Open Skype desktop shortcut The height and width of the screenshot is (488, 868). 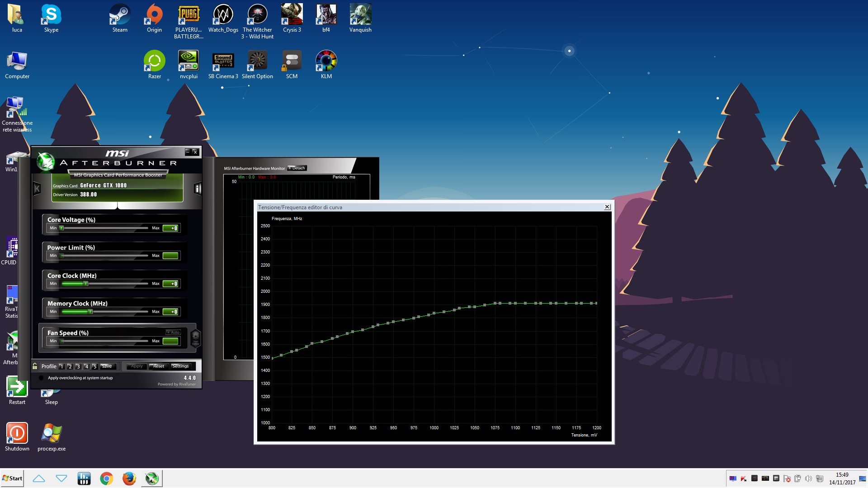tap(51, 19)
